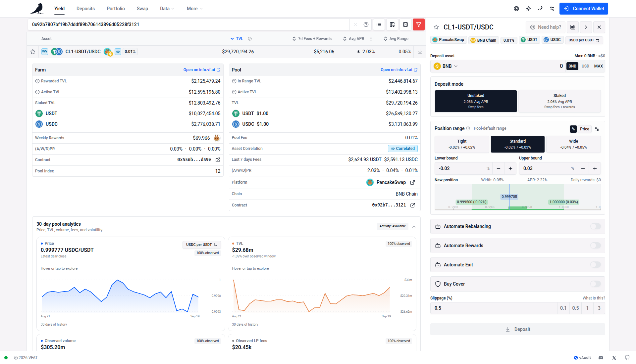Select the Wide position range option
Viewport: 636px width, 364px height.
[x=573, y=144]
